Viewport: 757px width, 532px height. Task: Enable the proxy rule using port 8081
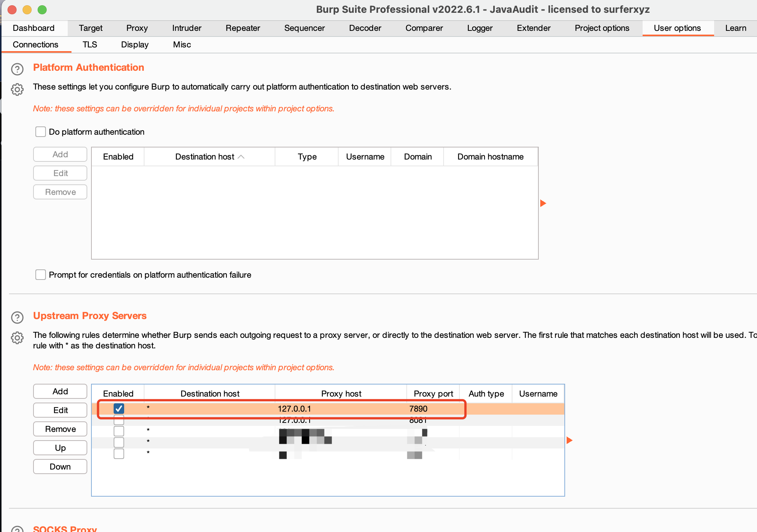click(119, 420)
